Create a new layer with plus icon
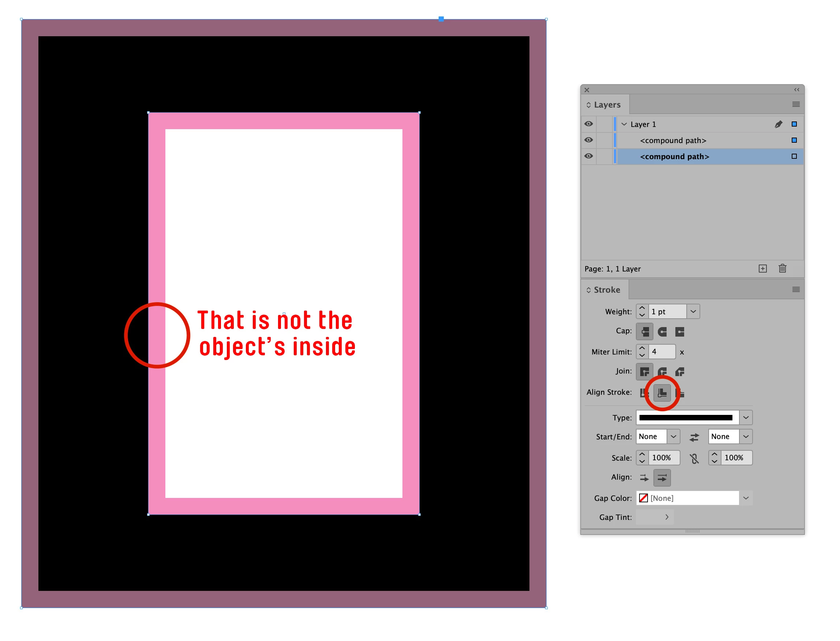This screenshot has width=840, height=641. pyautogui.click(x=762, y=269)
